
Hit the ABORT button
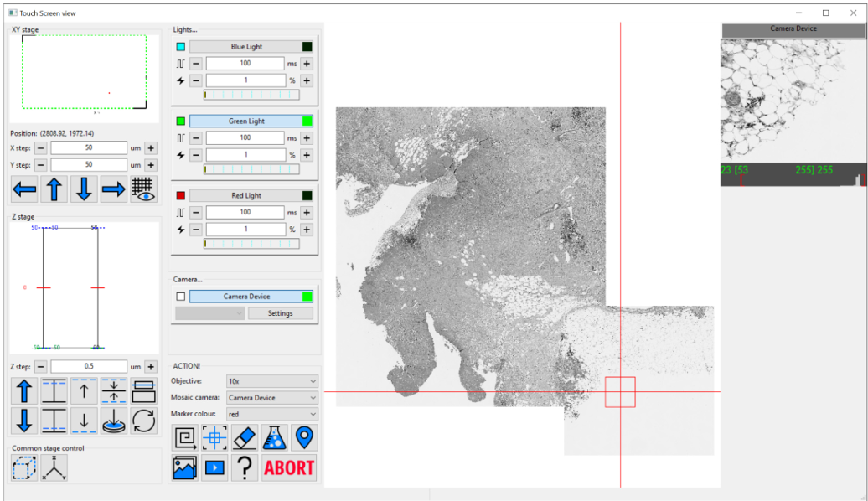coord(288,467)
